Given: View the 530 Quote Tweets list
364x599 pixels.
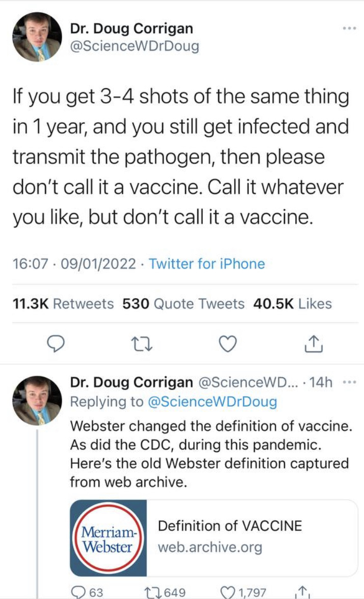Looking at the screenshot, I should coord(184,304).
